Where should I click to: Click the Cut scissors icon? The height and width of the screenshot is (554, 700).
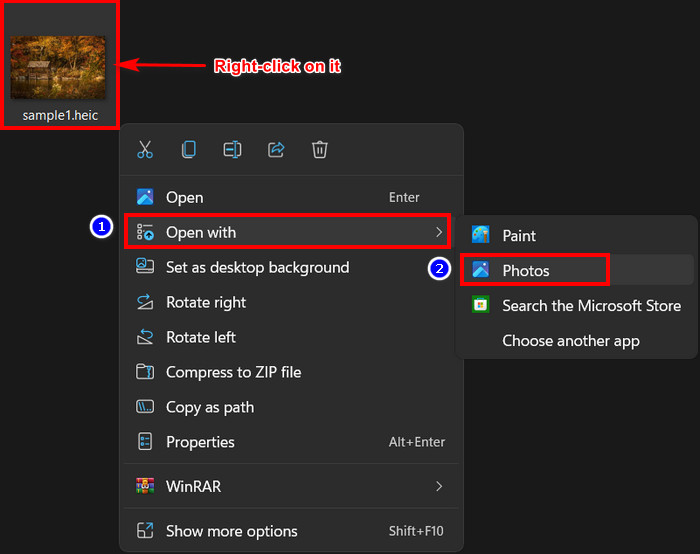[x=145, y=150]
